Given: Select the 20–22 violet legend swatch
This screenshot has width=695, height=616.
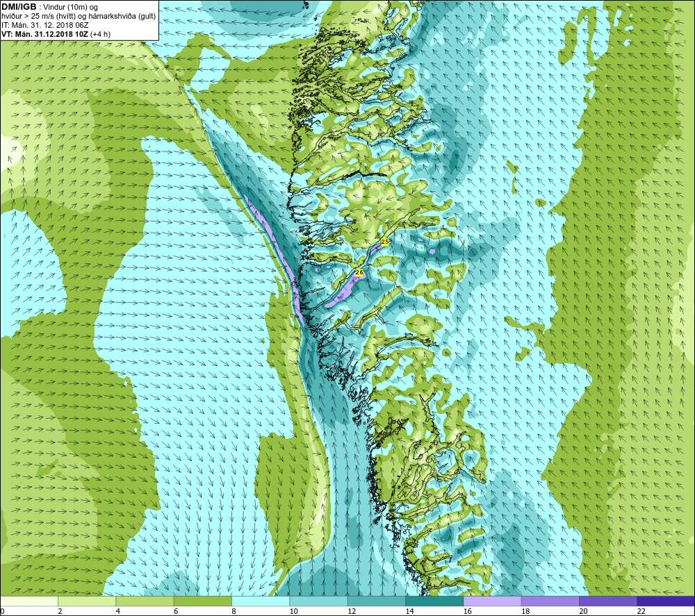Looking at the screenshot, I should coord(608,601).
